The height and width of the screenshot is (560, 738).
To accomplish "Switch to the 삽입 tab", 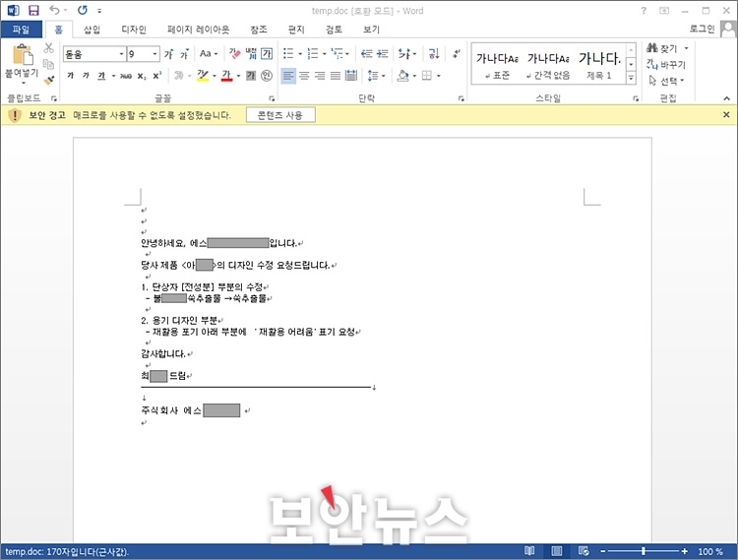I will pyautogui.click(x=92, y=30).
